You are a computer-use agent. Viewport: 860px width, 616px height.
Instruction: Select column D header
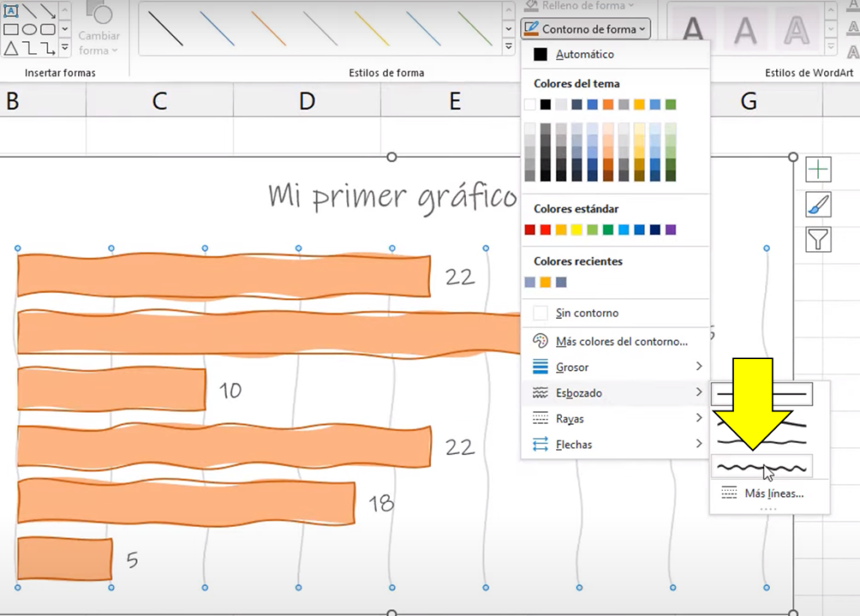click(307, 102)
